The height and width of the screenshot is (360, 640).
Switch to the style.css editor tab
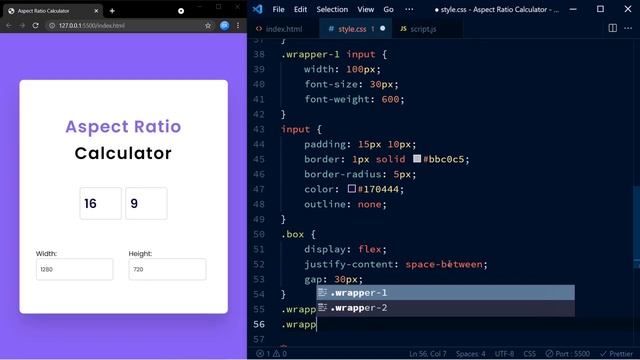pos(352,29)
